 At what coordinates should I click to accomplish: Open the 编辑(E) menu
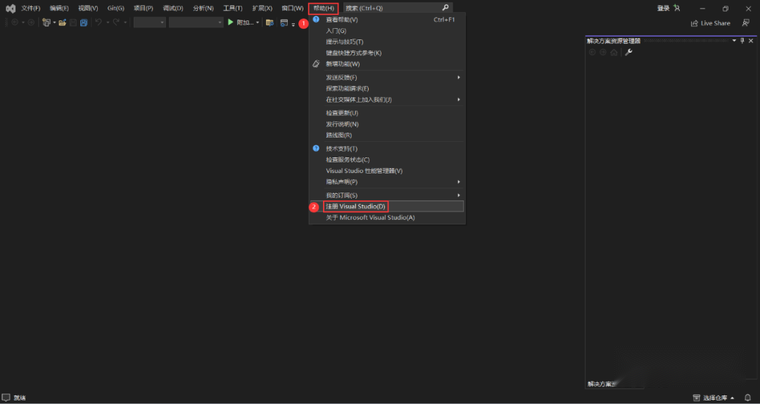(59, 8)
